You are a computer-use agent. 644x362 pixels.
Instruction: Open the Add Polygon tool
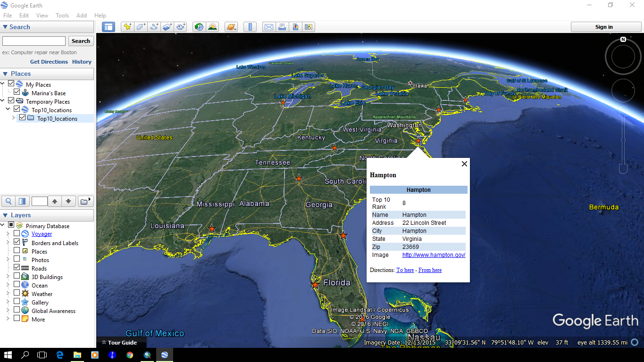[x=140, y=27]
